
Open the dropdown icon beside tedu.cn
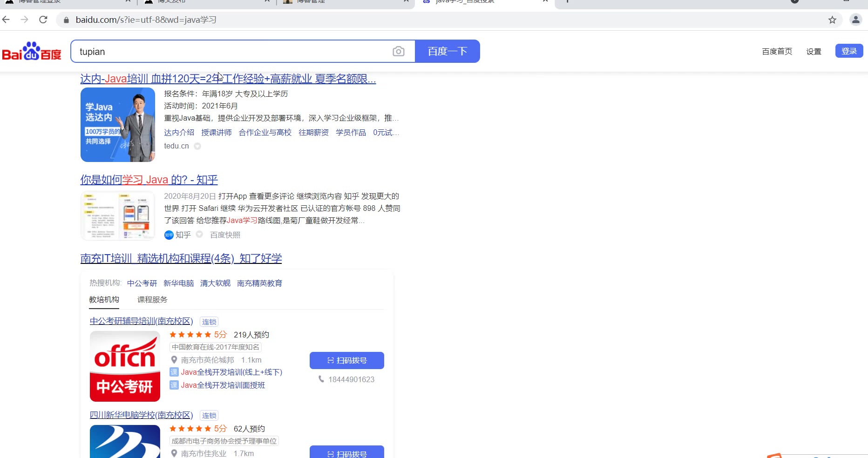[x=197, y=146]
